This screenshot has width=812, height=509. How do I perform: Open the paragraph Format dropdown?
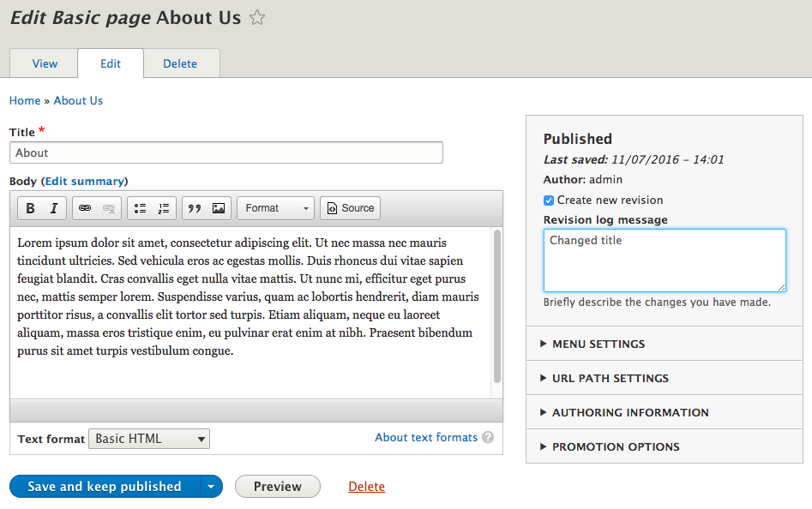(x=276, y=208)
